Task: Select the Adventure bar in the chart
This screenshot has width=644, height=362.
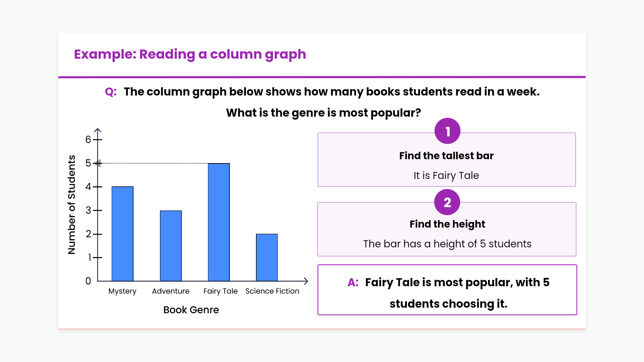Action: pyautogui.click(x=171, y=246)
